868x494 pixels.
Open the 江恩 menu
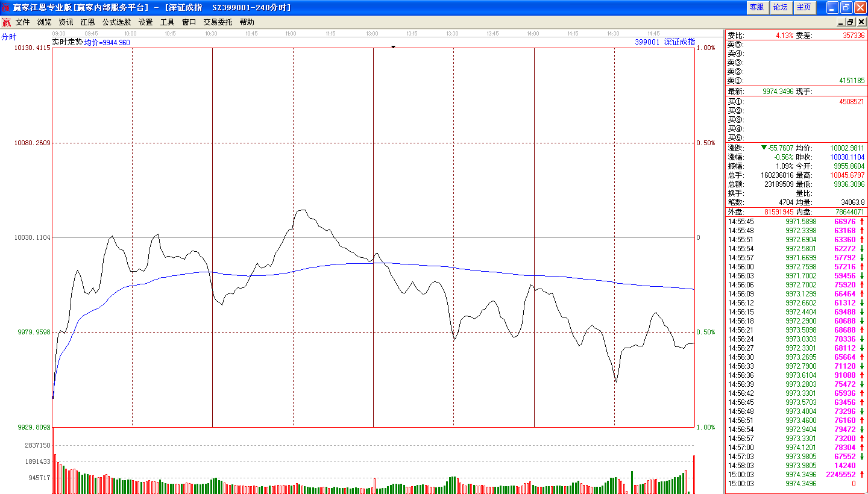pos(87,22)
